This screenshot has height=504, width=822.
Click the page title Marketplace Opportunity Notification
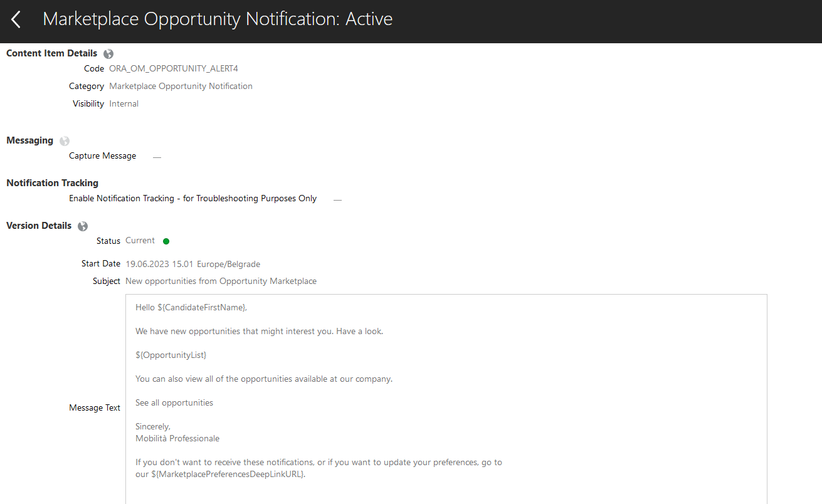click(x=218, y=19)
